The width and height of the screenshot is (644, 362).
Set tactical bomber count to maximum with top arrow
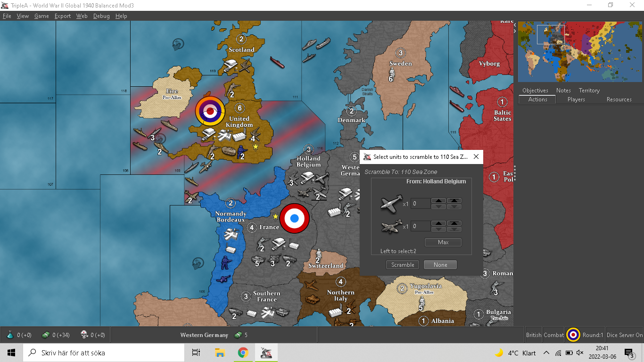click(454, 223)
